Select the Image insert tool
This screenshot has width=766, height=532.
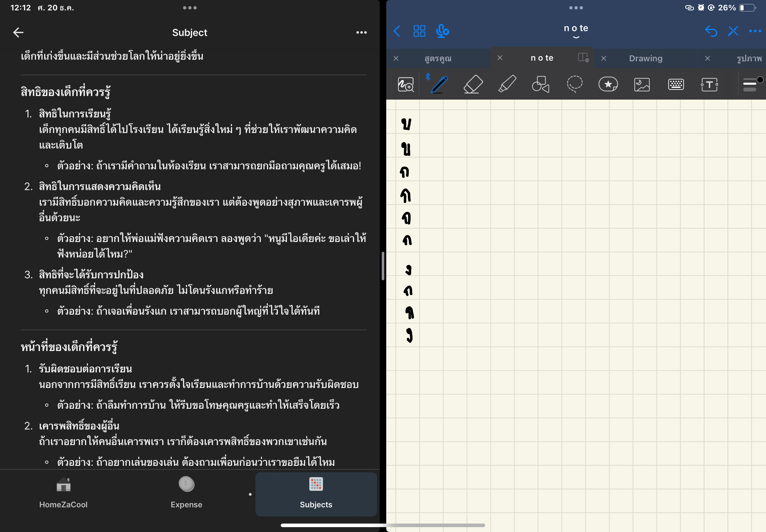pyautogui.click(x=642, y=84)
